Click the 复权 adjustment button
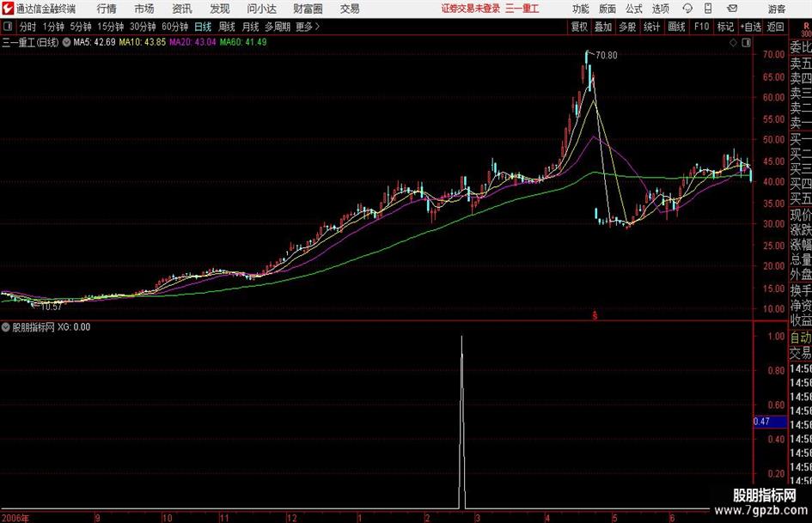Image resolution: width=812 pixels, height=523 pixels. (x=579, y=27)
